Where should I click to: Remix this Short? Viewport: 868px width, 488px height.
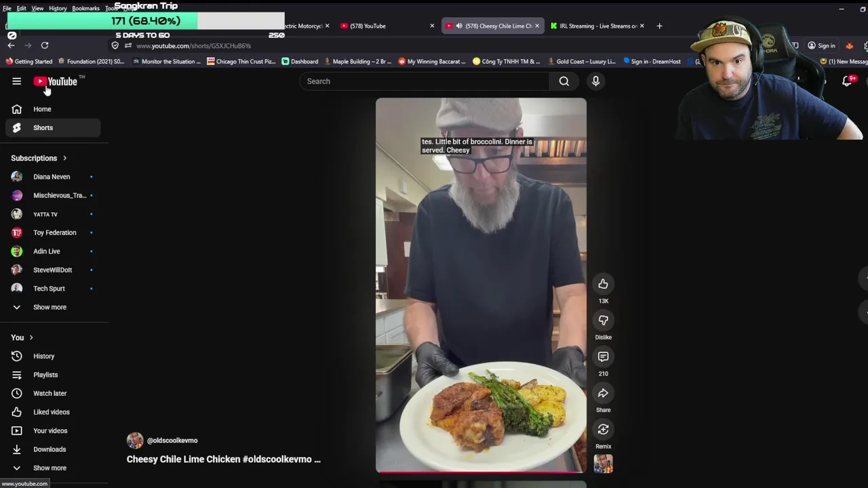[603, 430]
